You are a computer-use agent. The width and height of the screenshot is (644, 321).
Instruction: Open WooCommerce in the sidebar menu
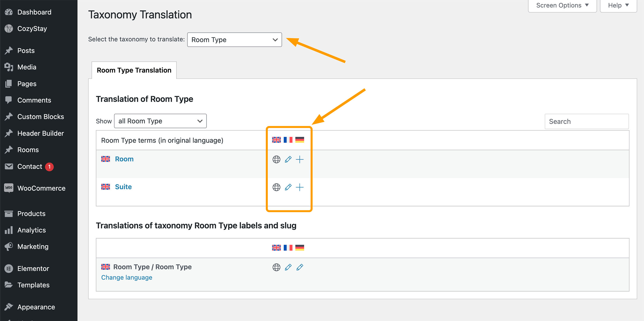[41, 188]
